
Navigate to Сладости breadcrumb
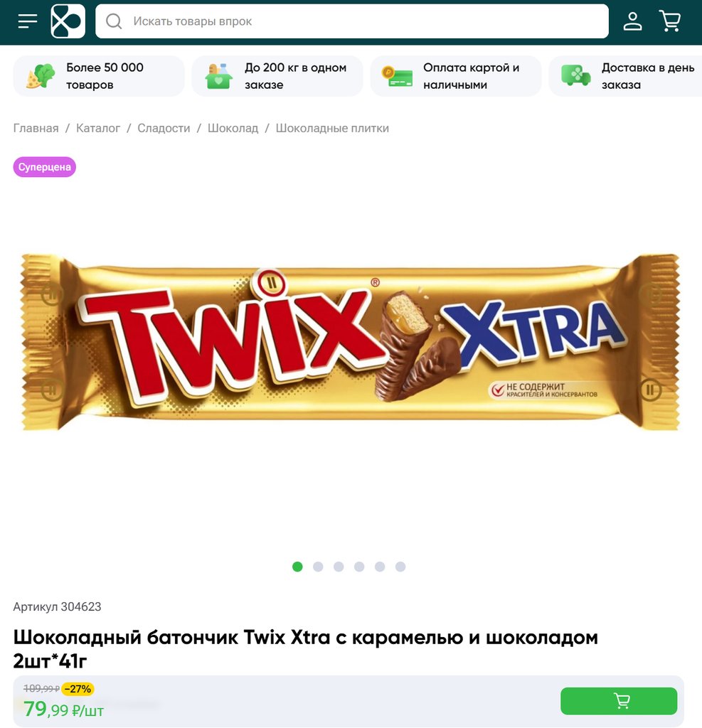[164, 128]
